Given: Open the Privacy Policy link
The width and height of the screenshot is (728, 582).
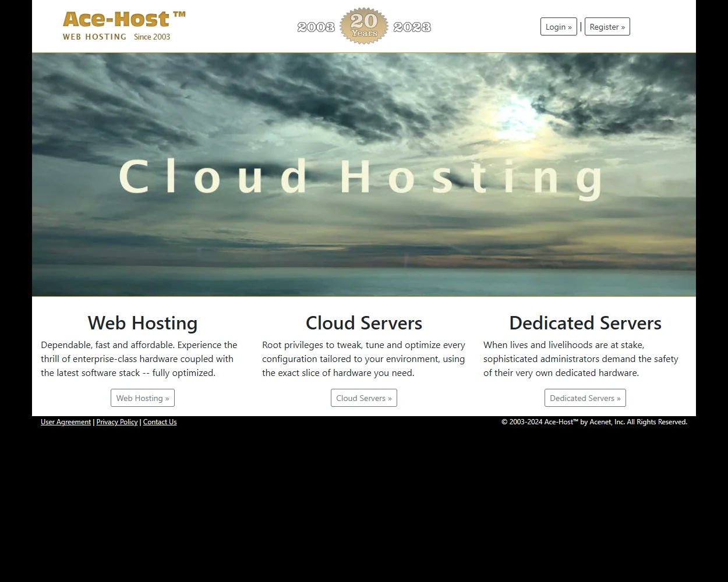Looking at the screenshot, I should [116, 422].
